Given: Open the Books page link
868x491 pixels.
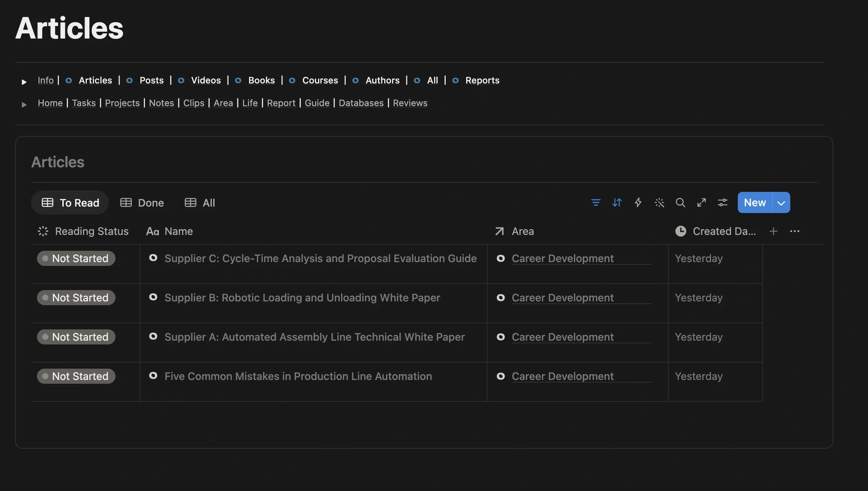Looking at the screenshot, I should click(x=262, y=80).
